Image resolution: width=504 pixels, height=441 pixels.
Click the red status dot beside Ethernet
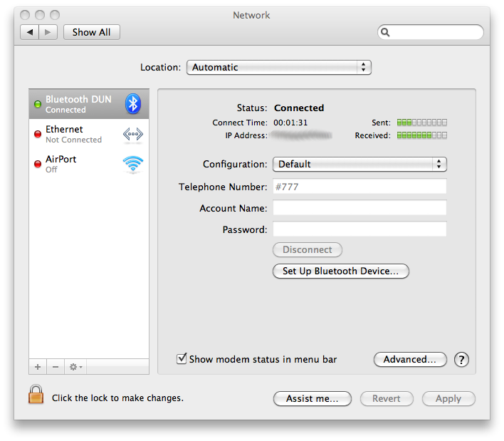click(x=38, y=134)
